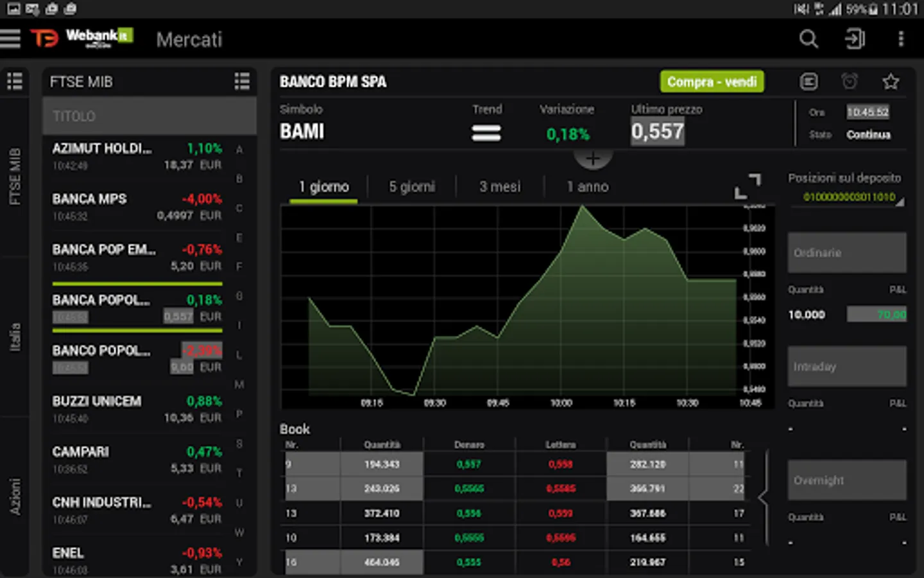
Task: Tap the trend equals icon
Action: [486, 133]
